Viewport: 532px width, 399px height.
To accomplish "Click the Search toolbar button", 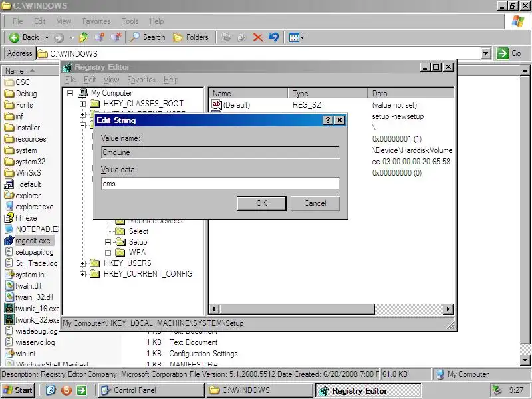I will click(x=148, y=37).
